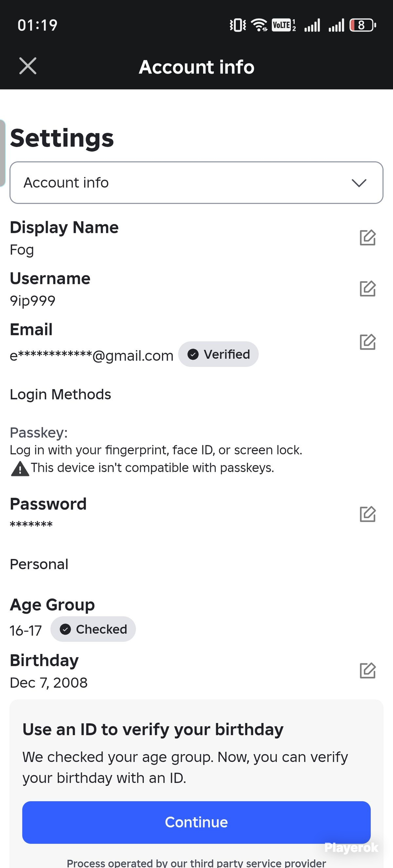This screenshot has height=868, width=393.
Task: Tap the Wi-Fi status icon
Action: coord(259,25)
